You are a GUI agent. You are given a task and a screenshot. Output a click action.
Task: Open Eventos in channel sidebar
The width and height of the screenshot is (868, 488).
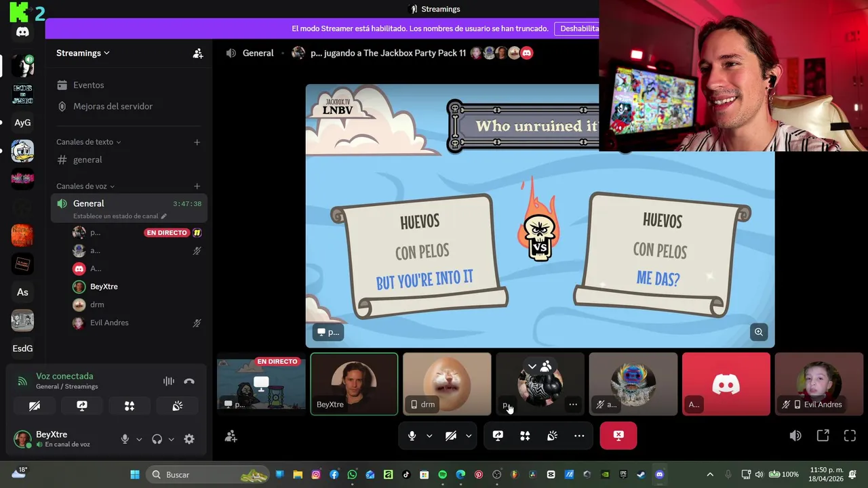[129, 85]
